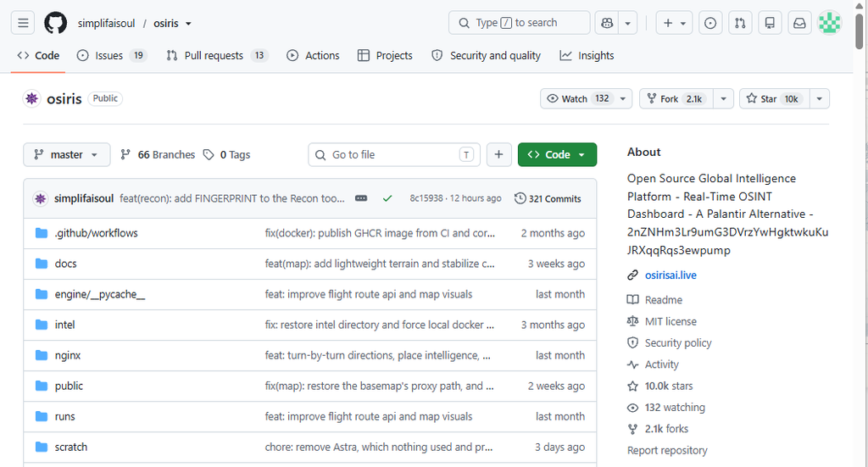Screen dimensions: 868x467
Task: Open the dropdown arrow next to Fork
Action: coord(724,98)
